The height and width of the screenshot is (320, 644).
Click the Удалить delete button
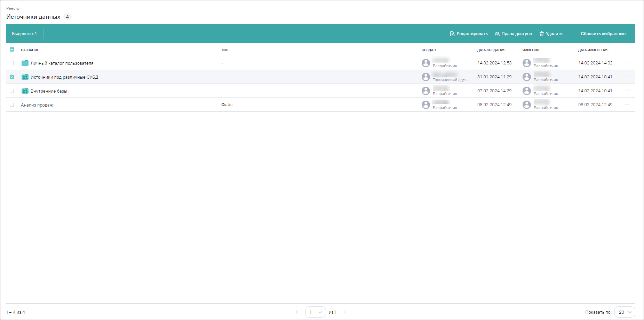[551, 34]
